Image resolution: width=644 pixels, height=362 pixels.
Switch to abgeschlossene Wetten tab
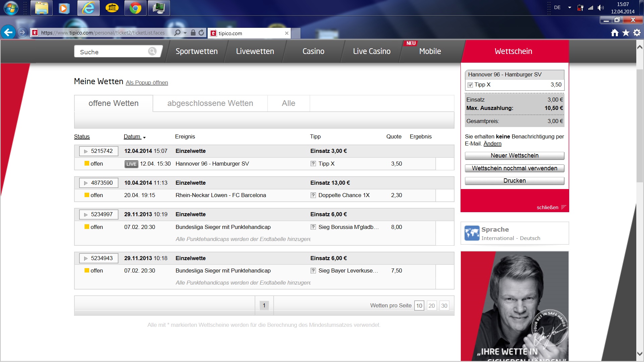tap(210, 103)
